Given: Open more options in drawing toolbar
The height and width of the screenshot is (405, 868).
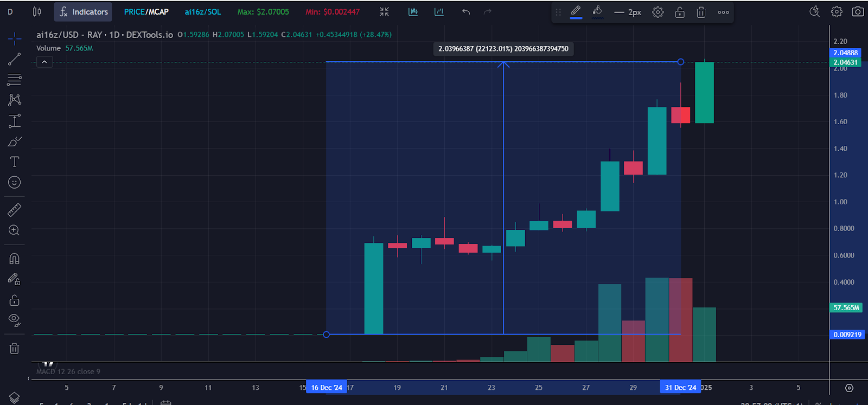Looking at the screenshot, I should click(723, 12).
